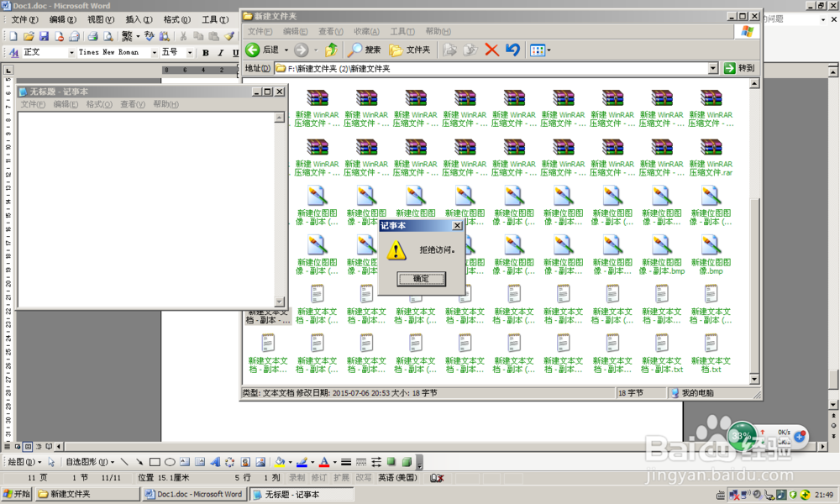Click the Word Print Preview icon
The width and height of the screenshot is (840, 504).
[108, 36]
